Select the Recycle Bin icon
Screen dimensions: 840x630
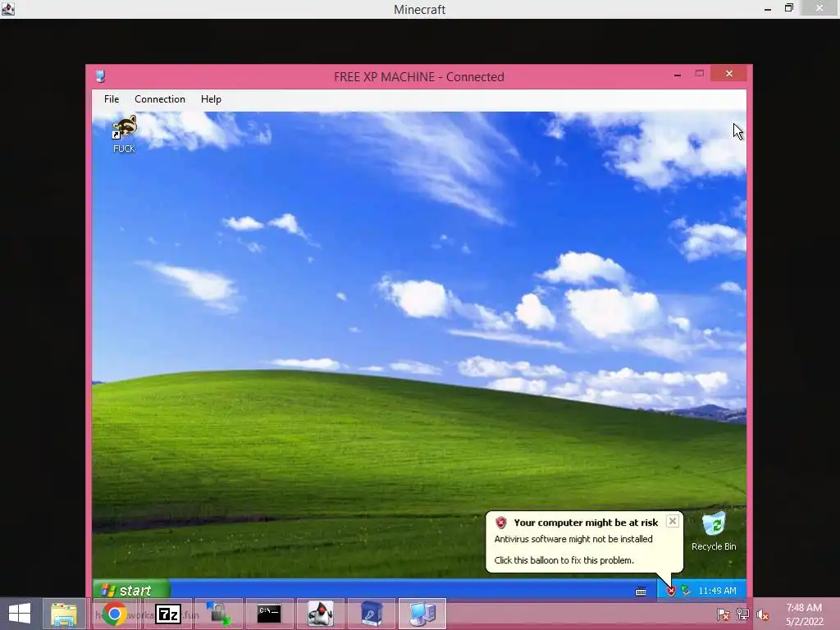[x=714, y=524]
